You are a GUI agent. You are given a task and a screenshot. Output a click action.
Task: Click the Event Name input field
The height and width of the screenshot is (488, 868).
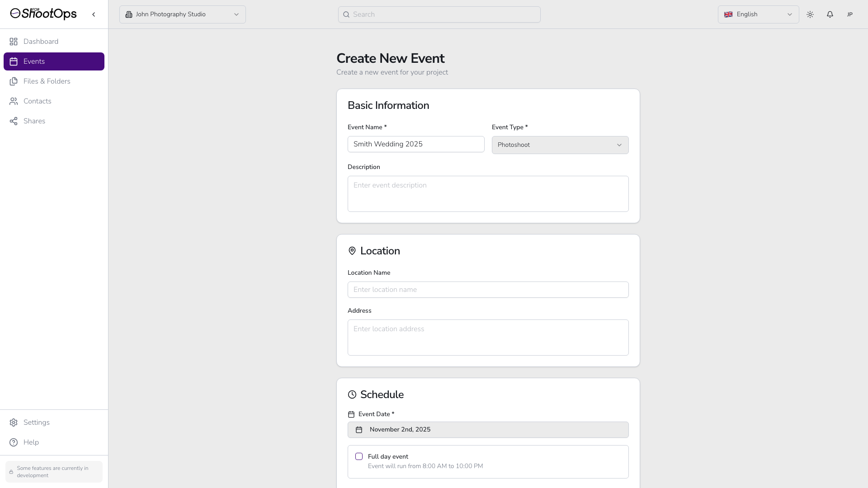tap(416, 144)
